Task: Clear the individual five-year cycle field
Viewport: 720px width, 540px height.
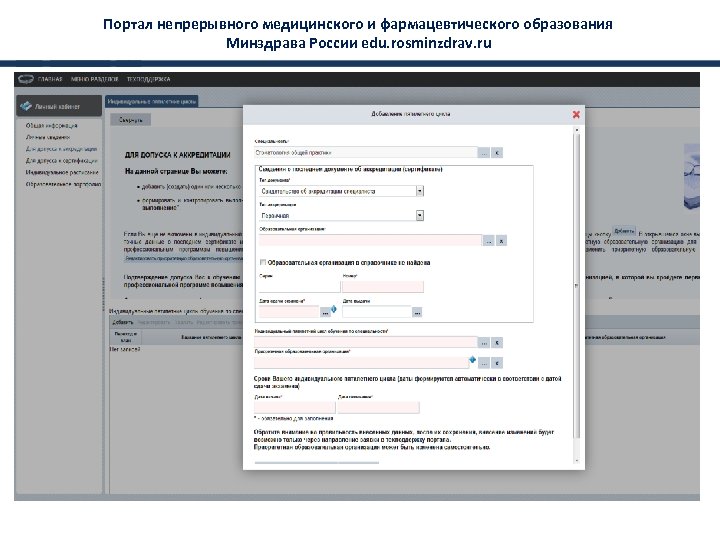Action: pos(497,343)
